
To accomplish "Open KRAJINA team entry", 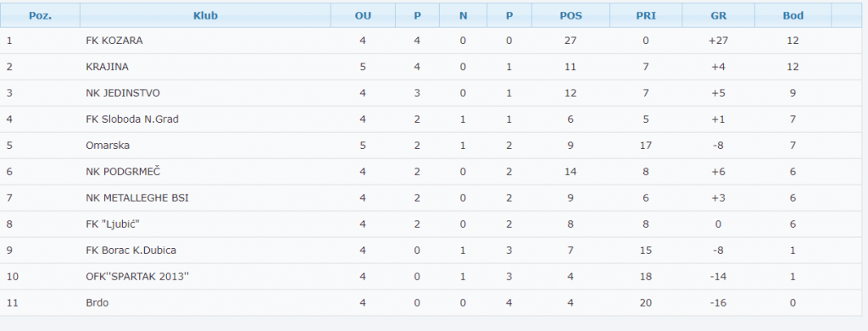I will pyautogui.click(x=108, y=67).
